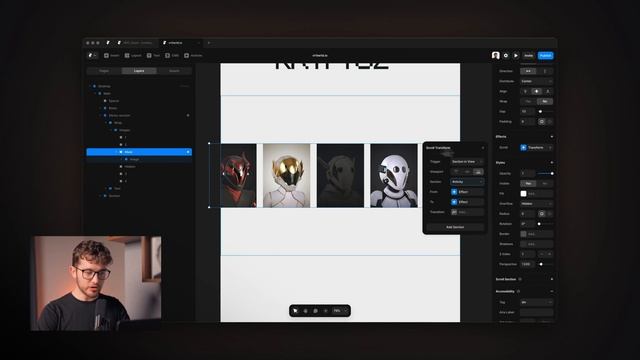Set Wrap to No
This screenshot has width=640, height=360.
544,101
